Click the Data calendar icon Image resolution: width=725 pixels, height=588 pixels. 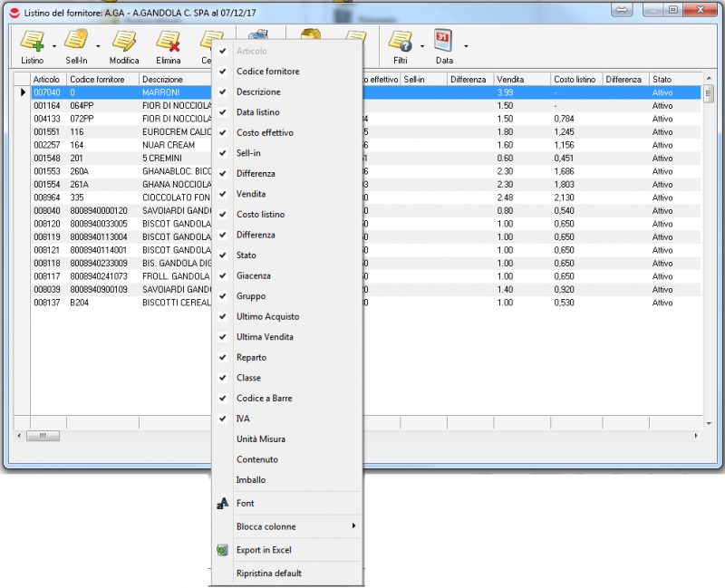tap(443, 42)
